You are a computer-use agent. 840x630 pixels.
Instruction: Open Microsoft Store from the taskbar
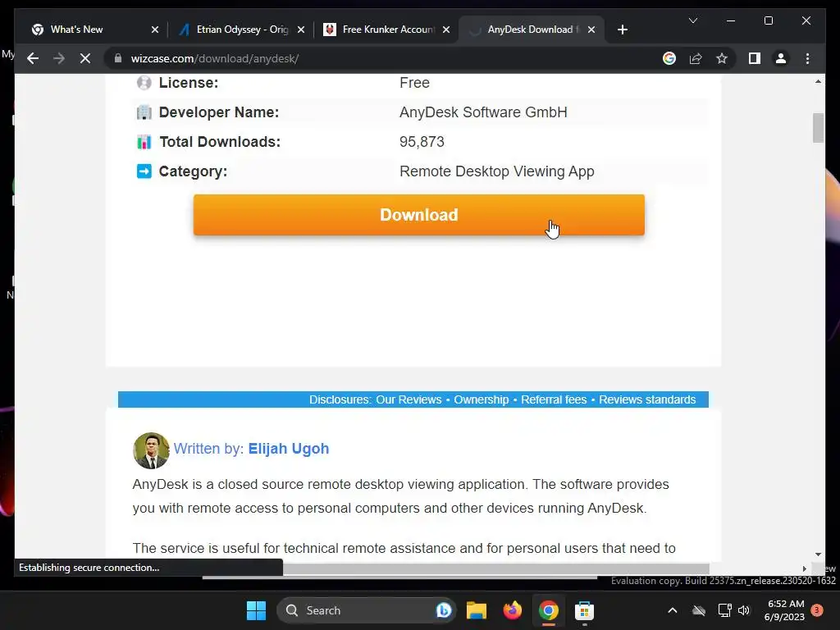pyautogui.click(x=584, y=610)
